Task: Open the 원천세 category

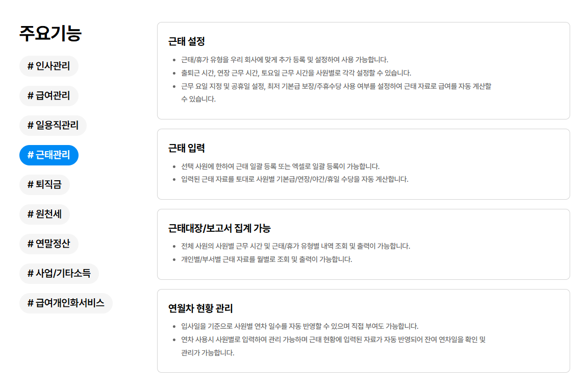Action: pyautogui.click(x=44, y=214)
